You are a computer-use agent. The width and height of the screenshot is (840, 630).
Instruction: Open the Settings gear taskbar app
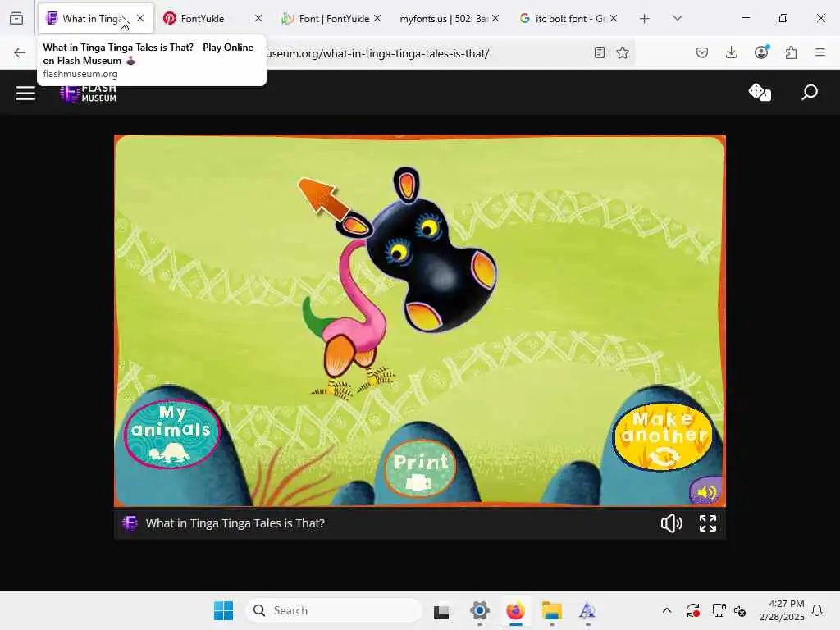click(479, 610)
